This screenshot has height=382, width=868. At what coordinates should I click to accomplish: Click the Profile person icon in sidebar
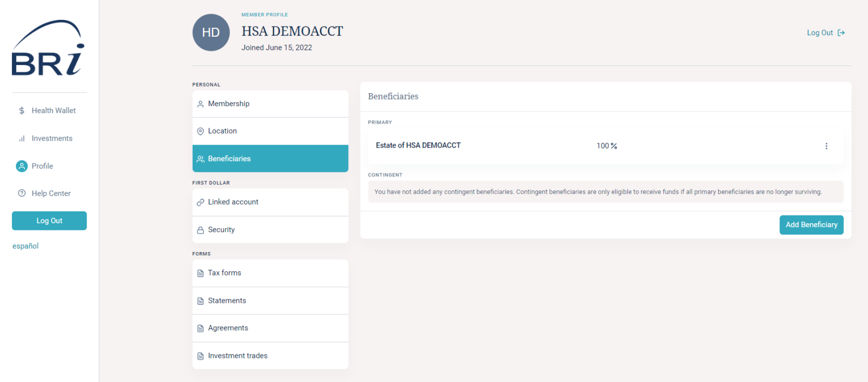21,166
